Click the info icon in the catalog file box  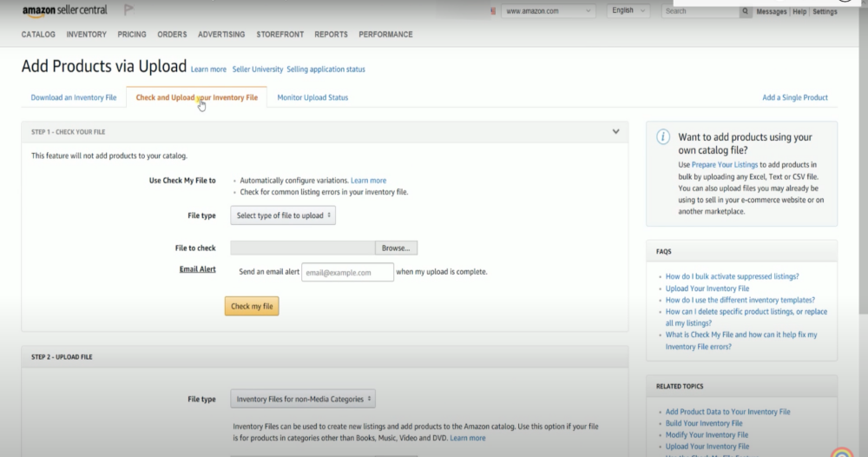pyautogui.click(x=662, y=136)
